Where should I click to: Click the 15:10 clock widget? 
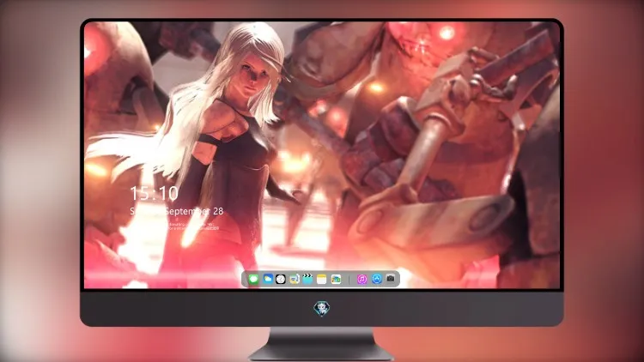(154, 193)
